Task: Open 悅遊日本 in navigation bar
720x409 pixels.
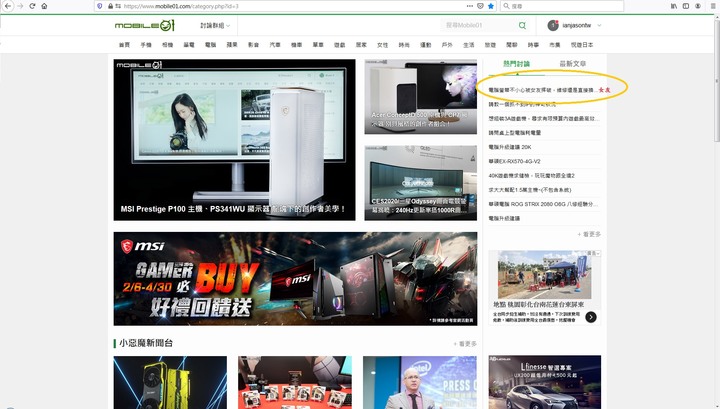Action: [x=582, y=45]
